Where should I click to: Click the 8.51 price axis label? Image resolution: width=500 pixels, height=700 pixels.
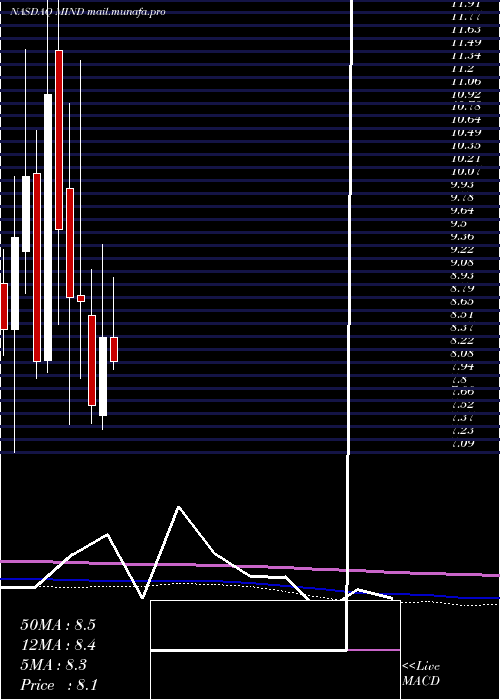coord(462,314)
